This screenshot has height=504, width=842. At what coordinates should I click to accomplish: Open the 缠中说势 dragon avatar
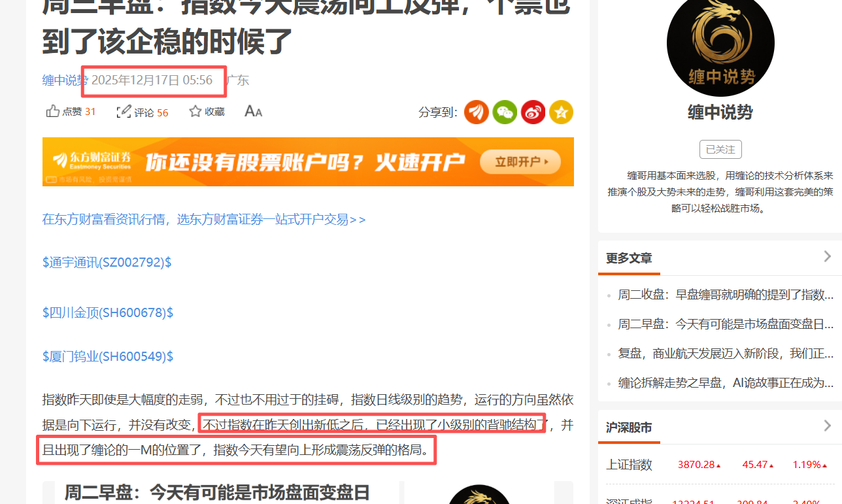[x=720, y=42]
